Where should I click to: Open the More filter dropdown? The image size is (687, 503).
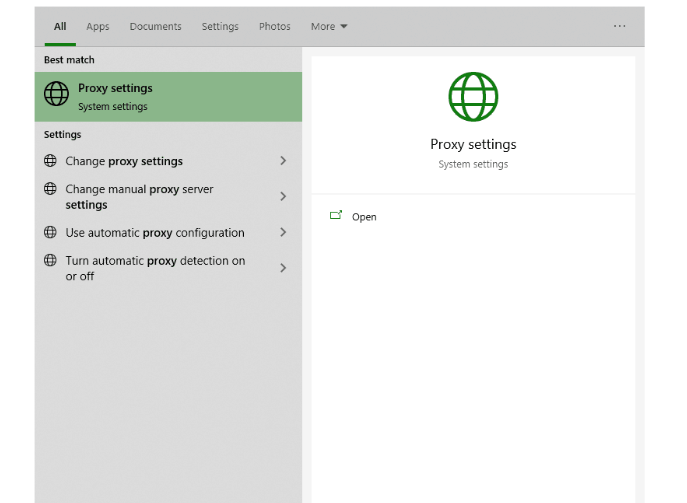coord(329,26)
